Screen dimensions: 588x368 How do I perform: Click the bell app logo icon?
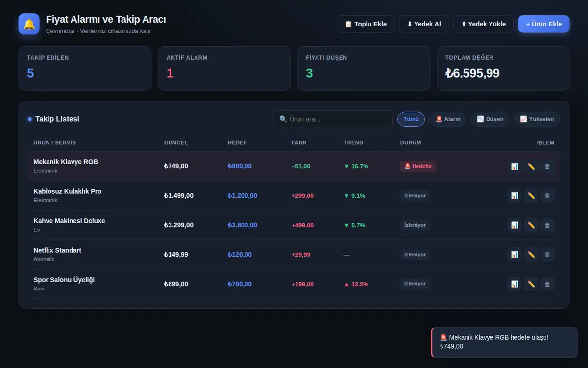[x=29, y=24]
